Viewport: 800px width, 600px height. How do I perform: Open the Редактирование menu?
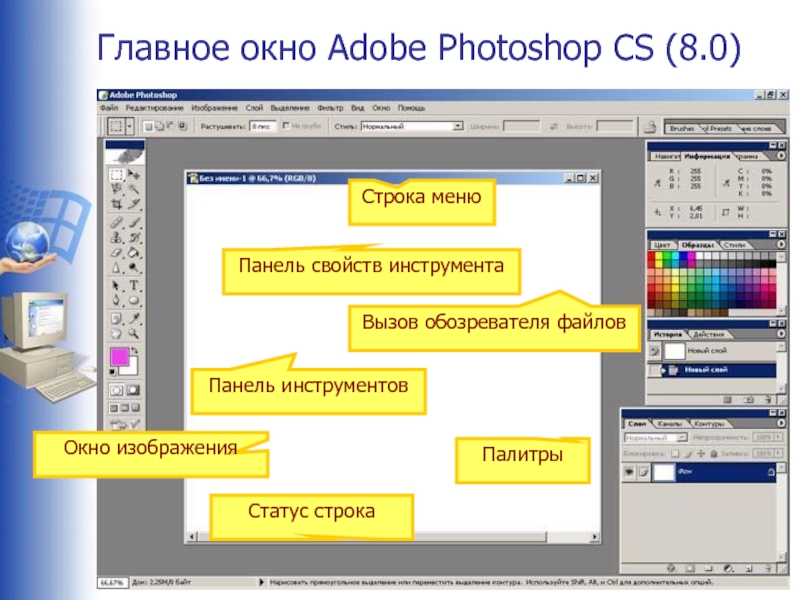point(154,108)
